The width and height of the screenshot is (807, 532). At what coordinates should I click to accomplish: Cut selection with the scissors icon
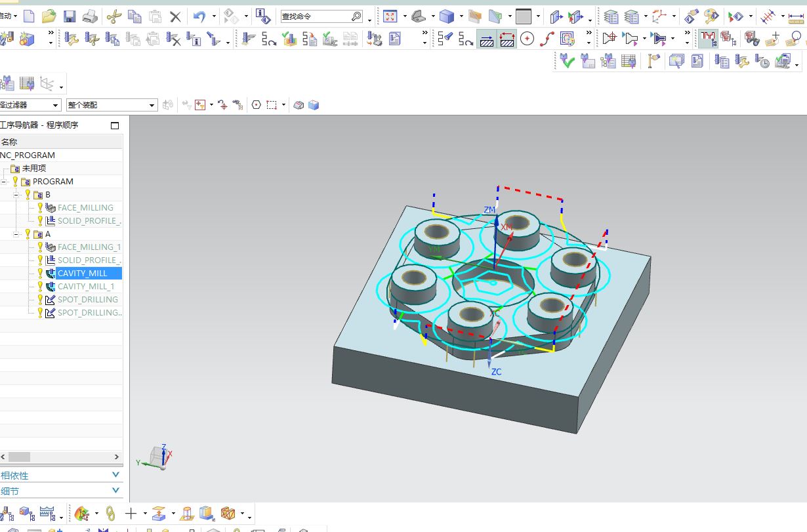[114, 16]
